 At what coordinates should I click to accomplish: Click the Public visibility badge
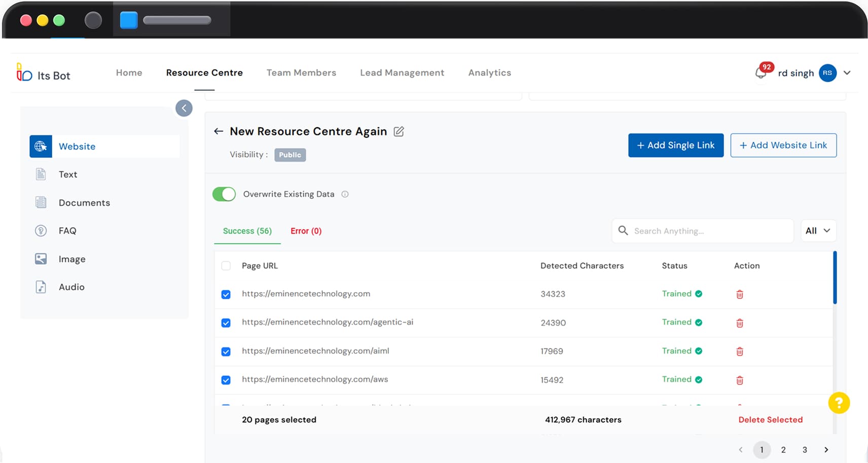290,155
